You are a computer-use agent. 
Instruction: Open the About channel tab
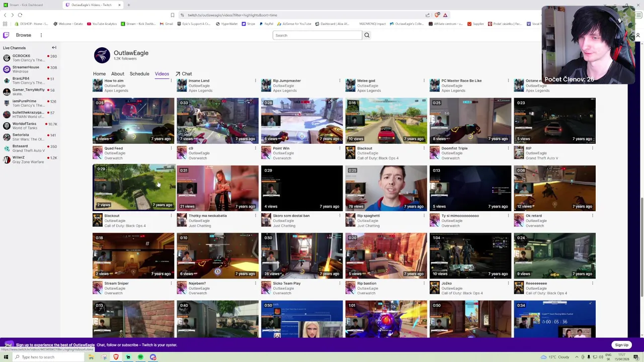[x=118, y=74]
